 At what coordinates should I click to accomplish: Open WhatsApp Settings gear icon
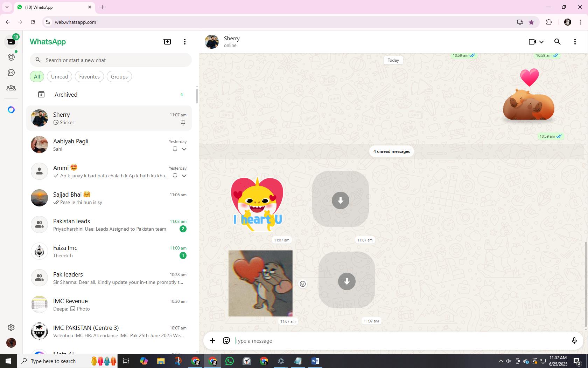pyautogui.click(x=11, y=327)
